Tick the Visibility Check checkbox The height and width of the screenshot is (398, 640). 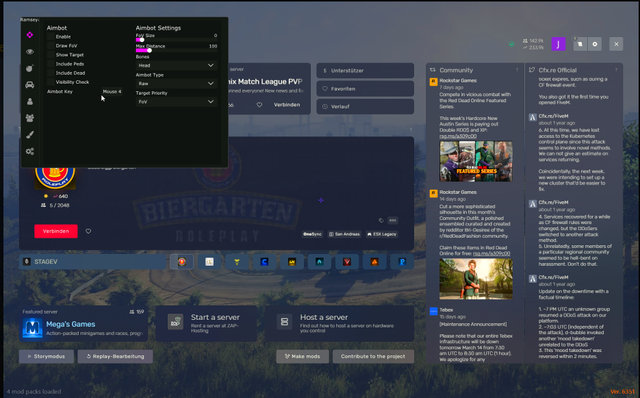(51, 82)
